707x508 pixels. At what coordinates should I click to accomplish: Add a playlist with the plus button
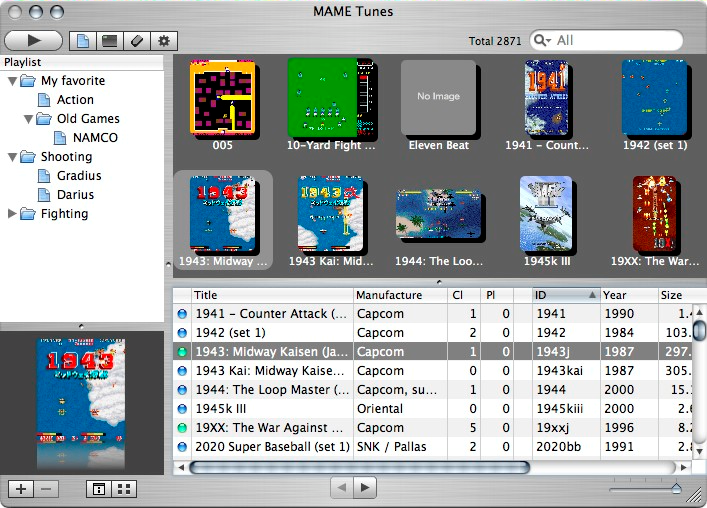tap(21, 489)
